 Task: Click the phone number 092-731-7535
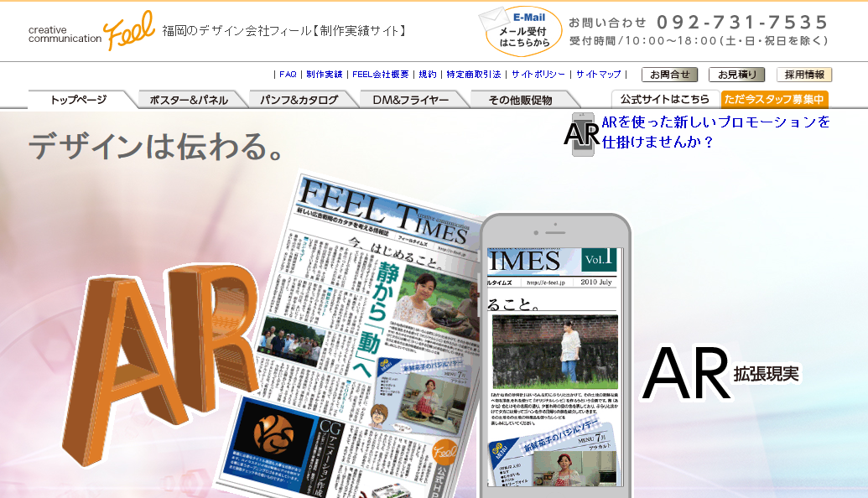pyautogui.click(x=742, y=22)
